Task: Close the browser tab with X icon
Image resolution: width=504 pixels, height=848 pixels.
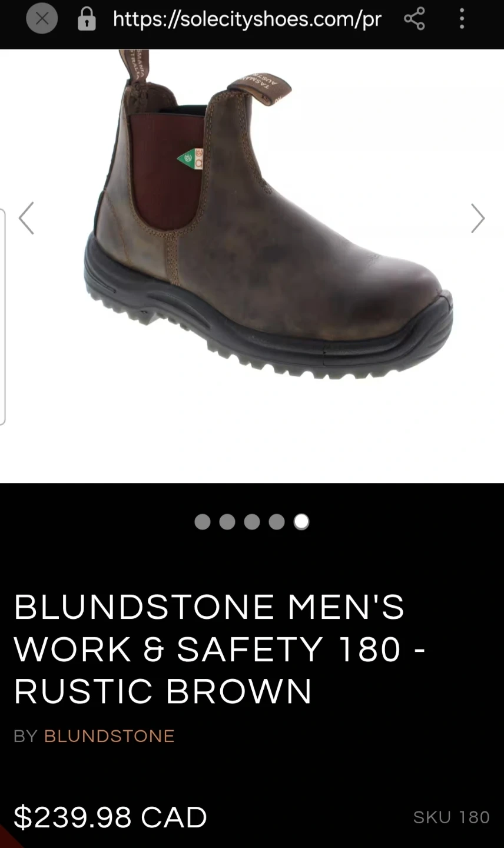Action: (42, 19)
